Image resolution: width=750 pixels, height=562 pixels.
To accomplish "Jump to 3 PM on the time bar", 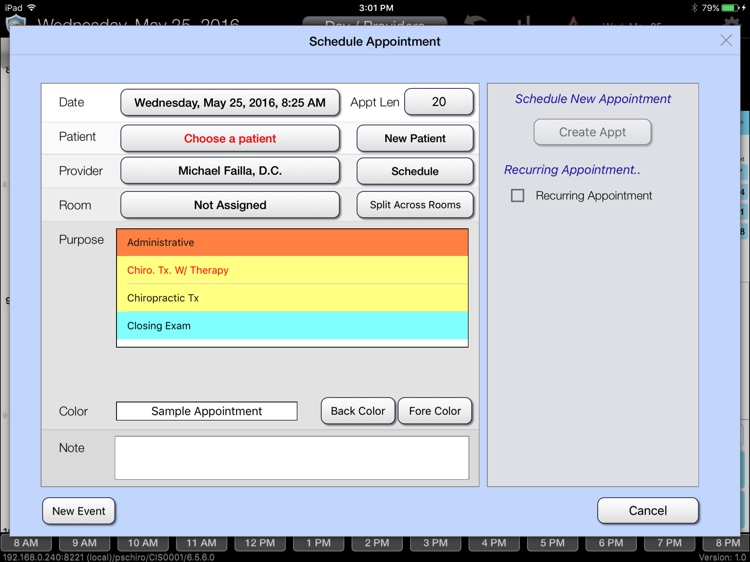I will pos(435,543).
